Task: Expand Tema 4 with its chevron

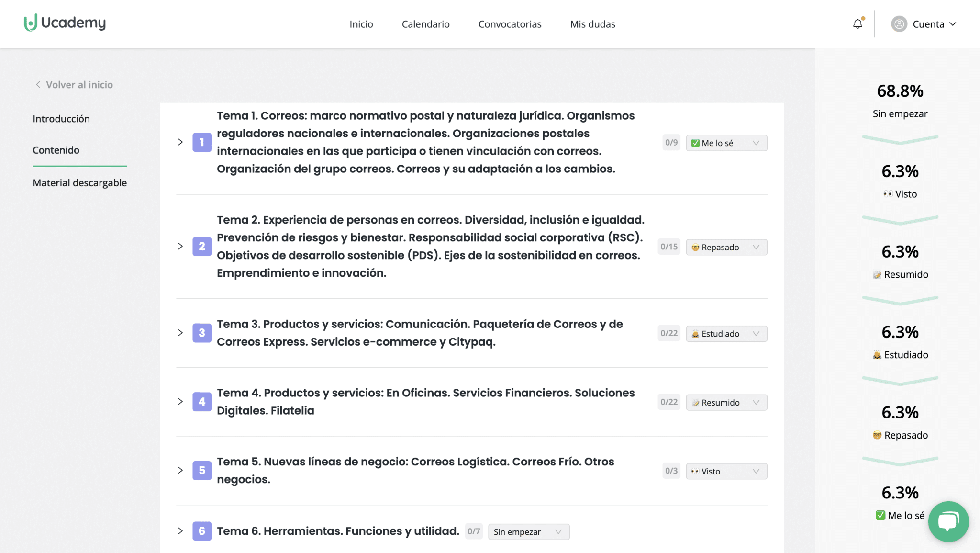Action: click(180, 402)
